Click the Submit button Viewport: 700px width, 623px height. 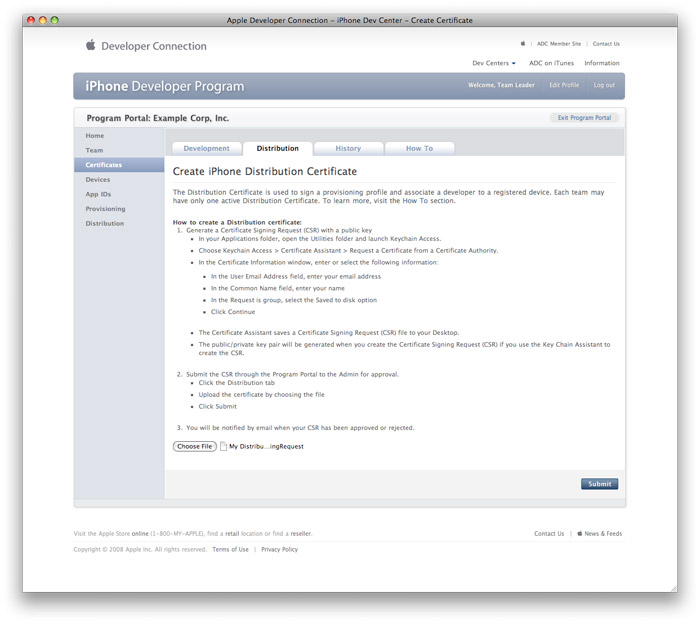(600, 484)
